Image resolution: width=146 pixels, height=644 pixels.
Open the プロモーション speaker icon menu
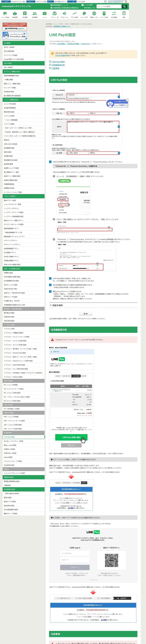coord(64,14)
